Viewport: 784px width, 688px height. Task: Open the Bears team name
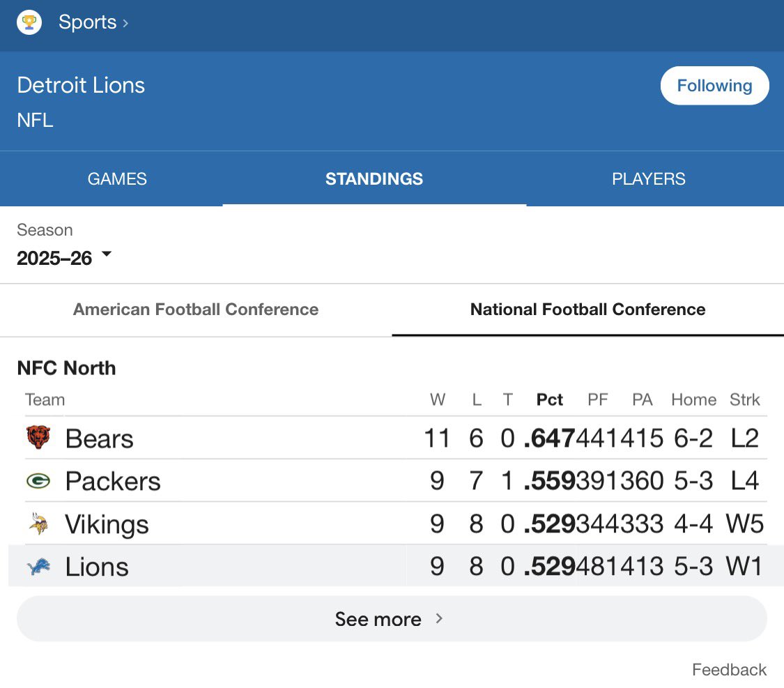[100, 438]
